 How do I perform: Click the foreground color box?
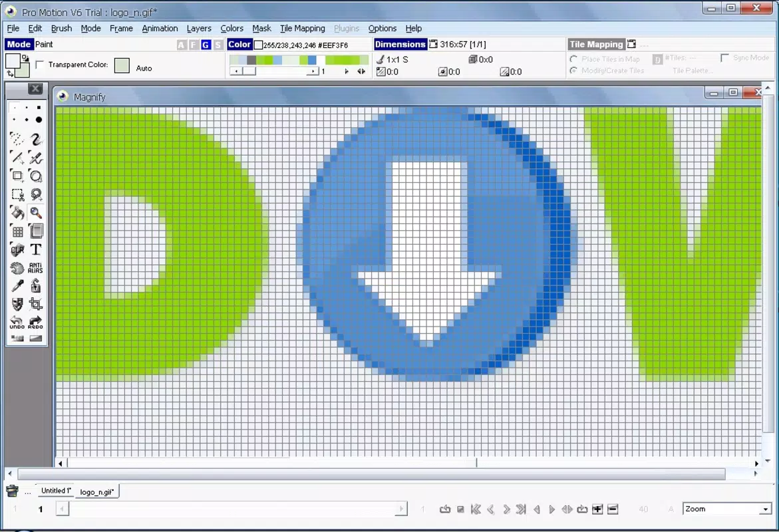click(x=13, y=61)
